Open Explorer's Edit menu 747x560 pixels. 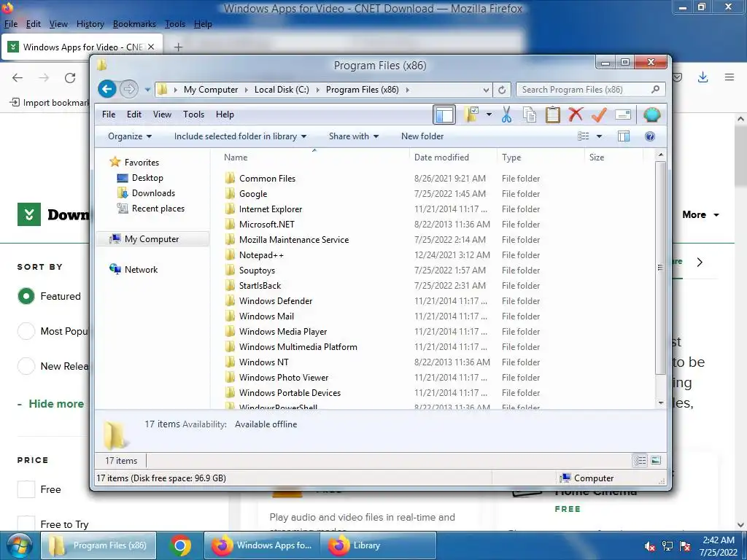tap(134, 114)
